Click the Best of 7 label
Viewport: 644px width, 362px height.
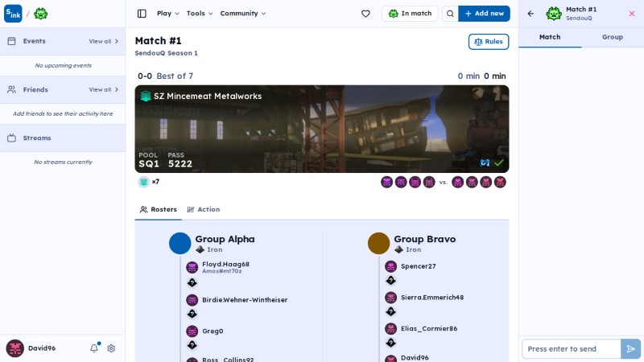175,76
